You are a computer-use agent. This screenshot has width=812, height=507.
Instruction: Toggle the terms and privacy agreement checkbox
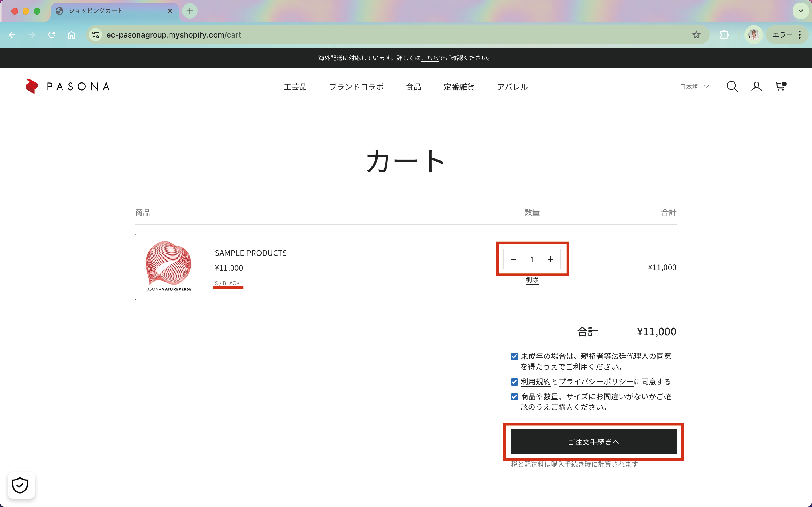point(514,382)
